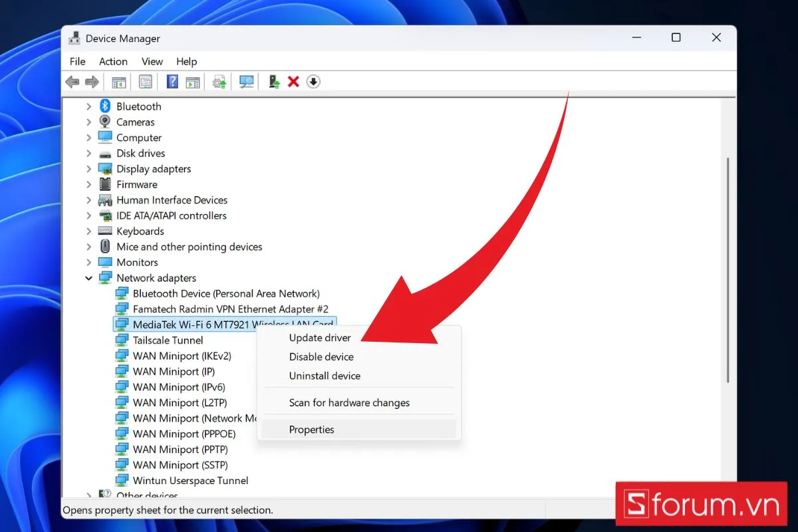This screenshot has width=798, height=532.
Task: Expand the Bluetooth category
Action: (89, 106)
